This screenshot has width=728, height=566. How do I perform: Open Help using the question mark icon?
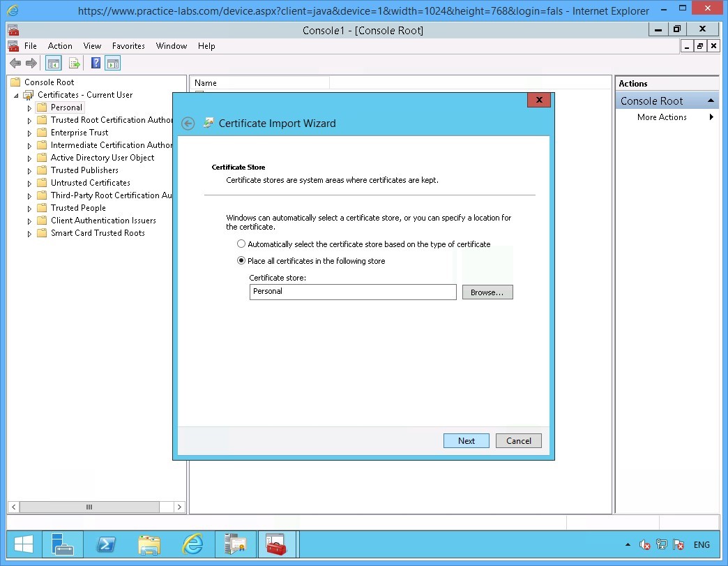pos(95,63)
